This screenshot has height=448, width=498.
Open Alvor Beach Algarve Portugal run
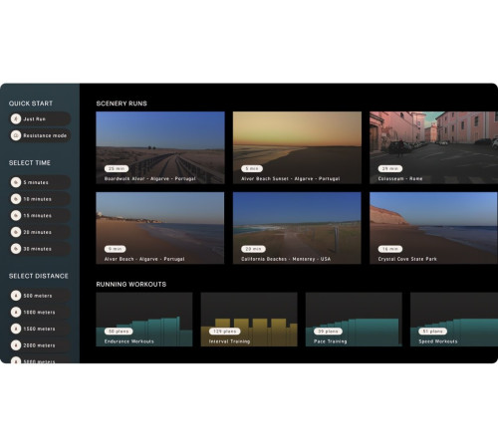tap(160, 228)
